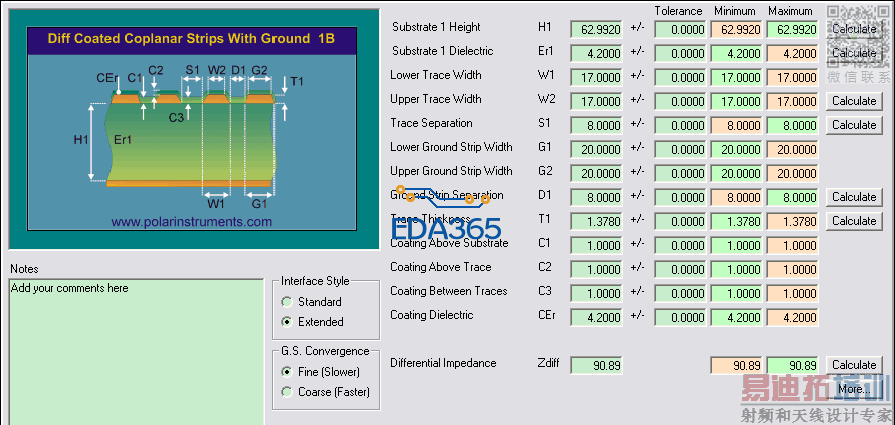
Task: Edit the W2 upper trace width value
Action: (x=596, y=102)
